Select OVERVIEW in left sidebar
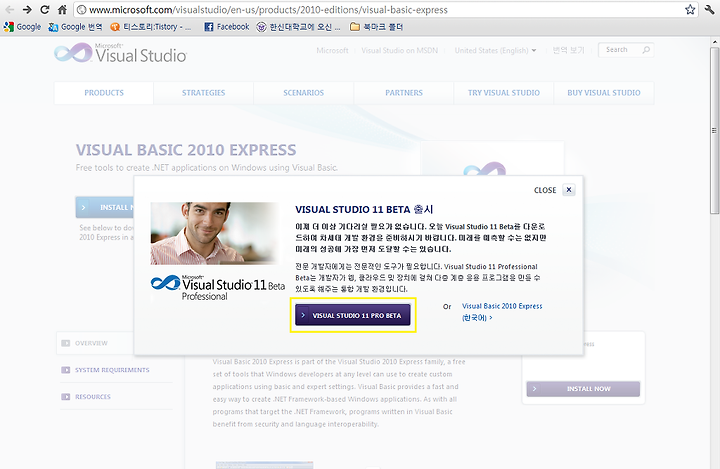The width and height of the screenshot is (720, 469). 91,343
